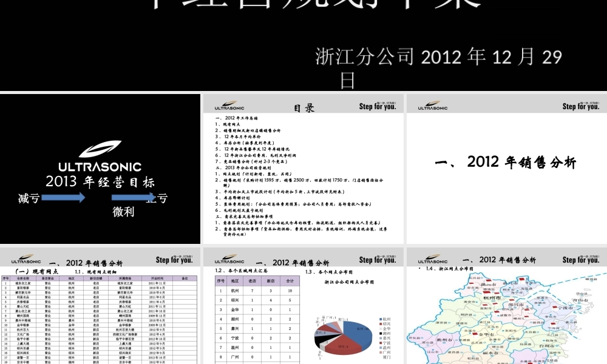Select the title slide dated 2012年12月29日
Image resolution: width=607 pixels, height=364 pixels.
click(x=303, y=45)
